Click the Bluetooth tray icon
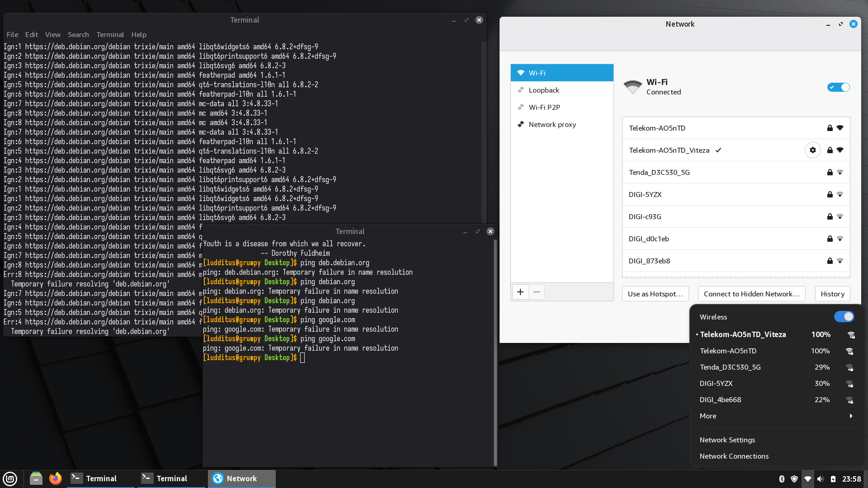 pyautogui.click(x=782, y=479)
